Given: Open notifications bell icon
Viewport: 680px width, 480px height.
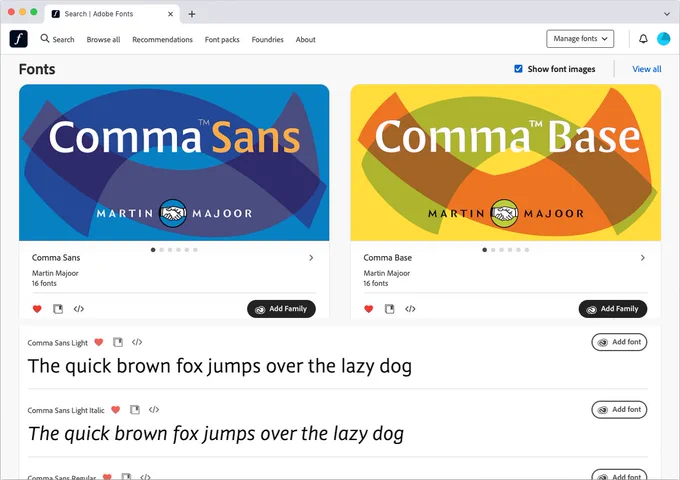Looking at the screenshot, I should [x=643, y=39].
